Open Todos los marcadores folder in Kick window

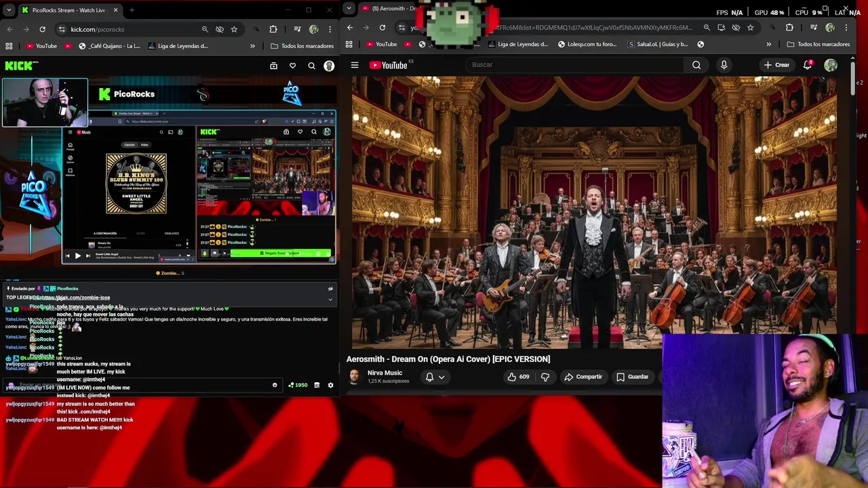[x=302, y=46]
